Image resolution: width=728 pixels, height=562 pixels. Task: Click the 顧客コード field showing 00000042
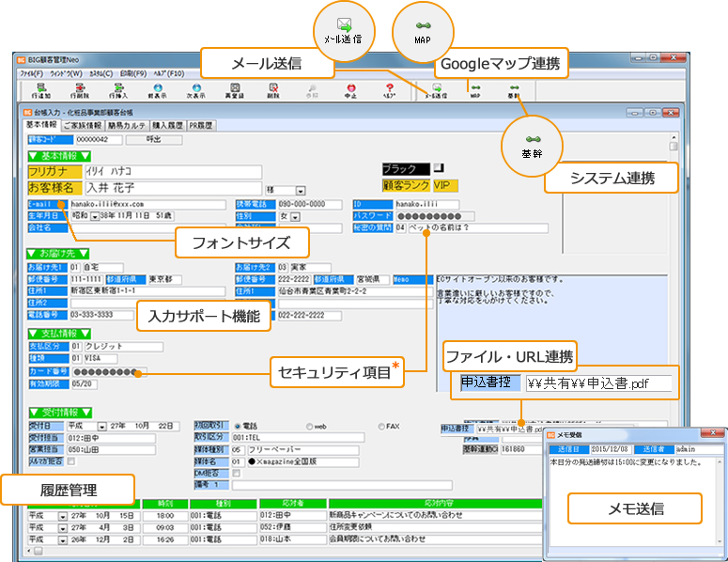point(99,139)
